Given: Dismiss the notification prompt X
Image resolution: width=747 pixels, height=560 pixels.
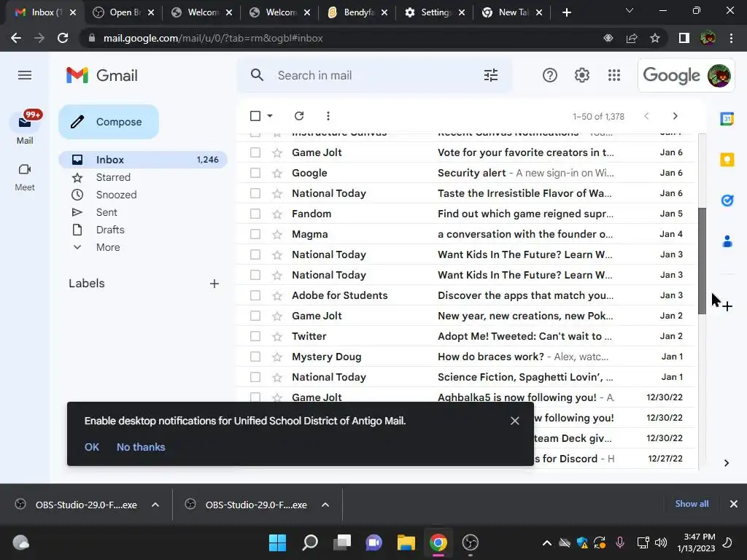Looking at the screenshot, I should click(x=514, y=421).
